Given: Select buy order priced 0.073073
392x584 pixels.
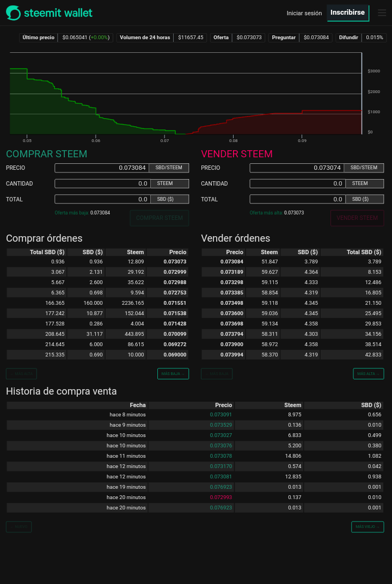Looking at the screenshot, I should click(x=97, y=262).
